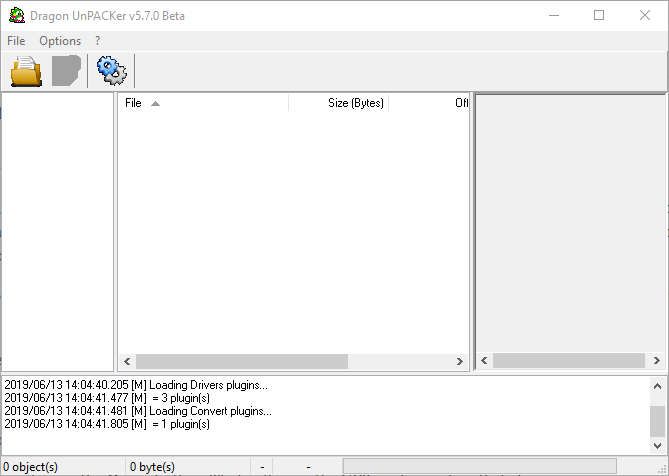Click the greyed-out close file toolbar icon
669x476 pixels.
[67, 71]
